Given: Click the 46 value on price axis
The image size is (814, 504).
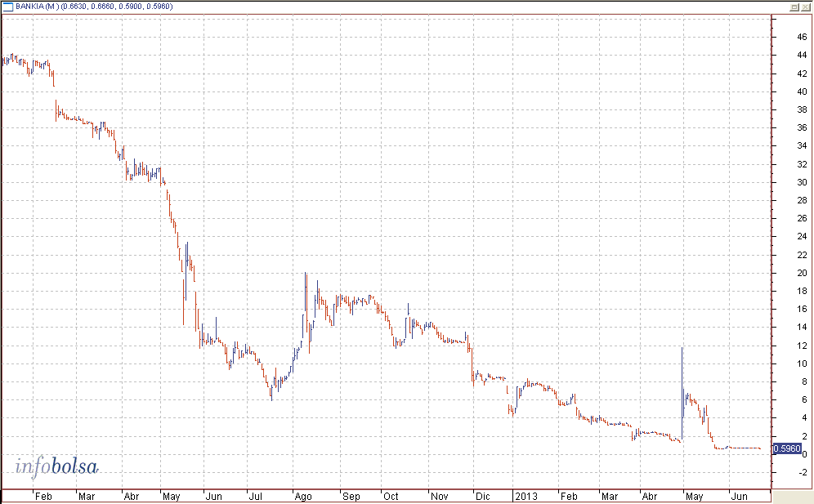Looking at the screenshot, I should tap(802, 37).
